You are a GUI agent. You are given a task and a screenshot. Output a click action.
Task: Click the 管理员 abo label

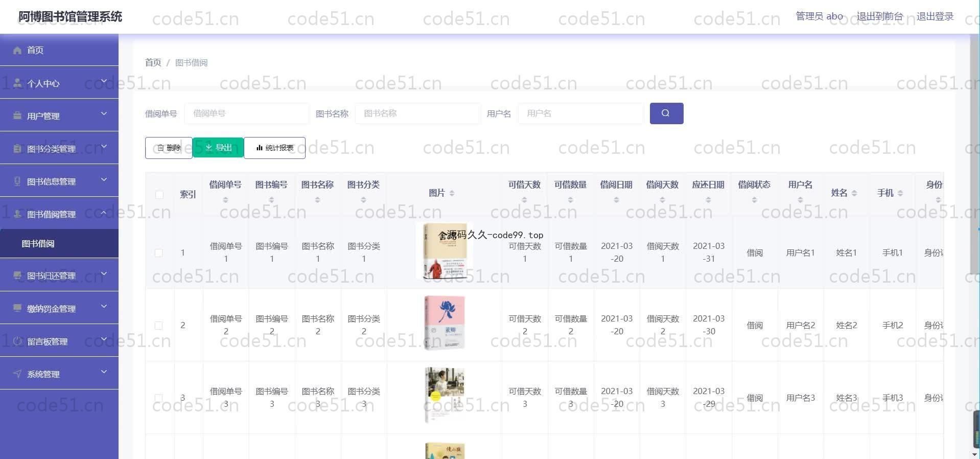pos(820,16)
